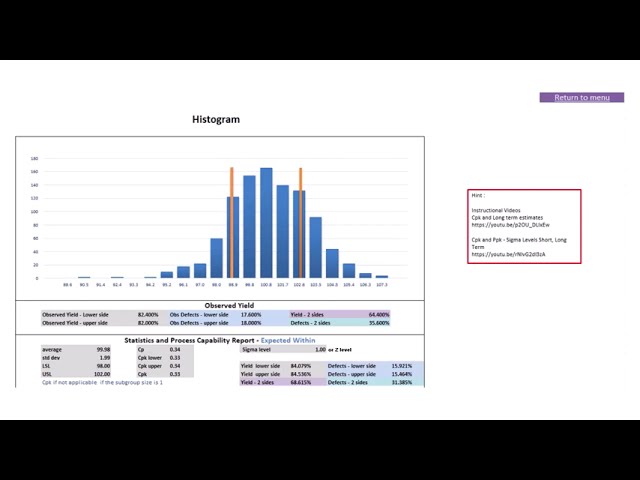
Task: Click the Return to menu button
Action: point(582,98)
